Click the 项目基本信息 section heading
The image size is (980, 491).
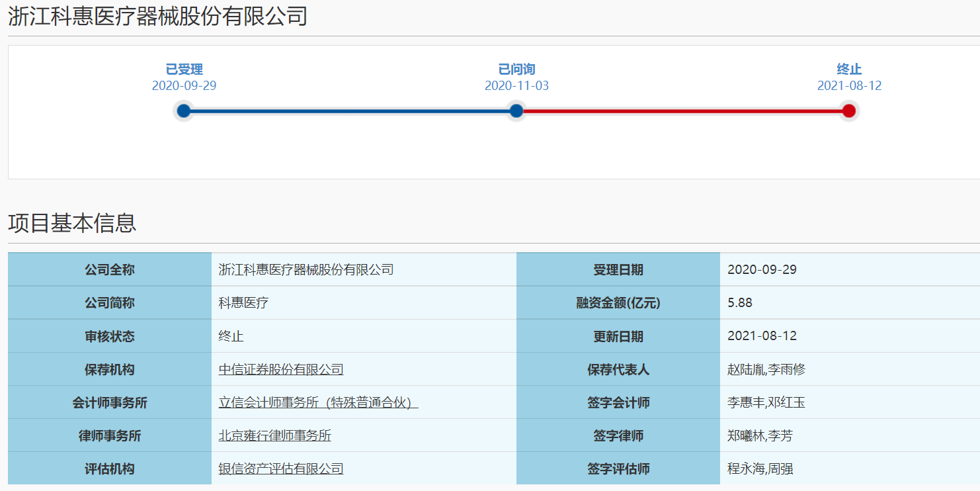tap(72, 223)
